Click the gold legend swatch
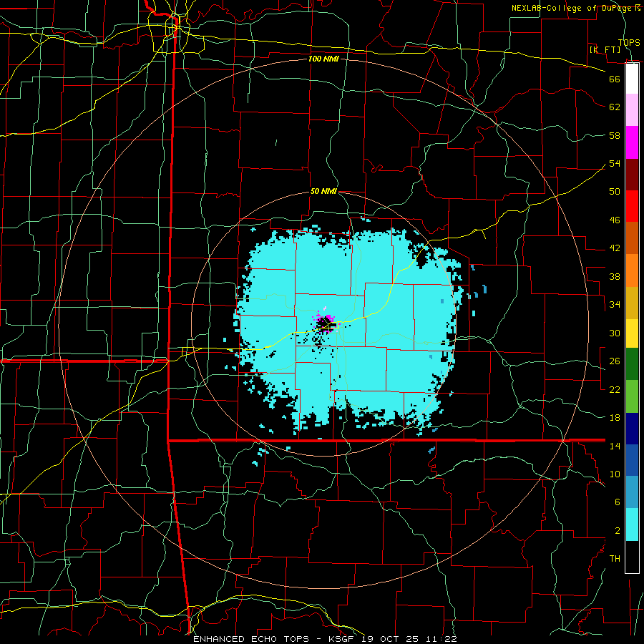Image resolution: width=644 pixels, height=644 pixels. [632, 303]
